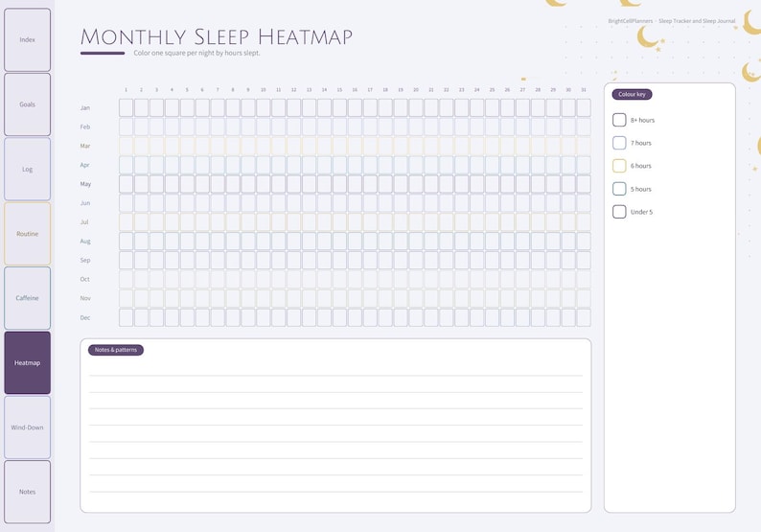Click the active Heatmap tab

point(27,362)
